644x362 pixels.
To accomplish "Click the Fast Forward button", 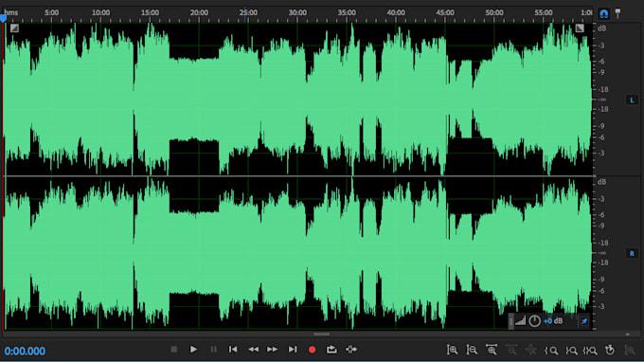I will 273,350.
